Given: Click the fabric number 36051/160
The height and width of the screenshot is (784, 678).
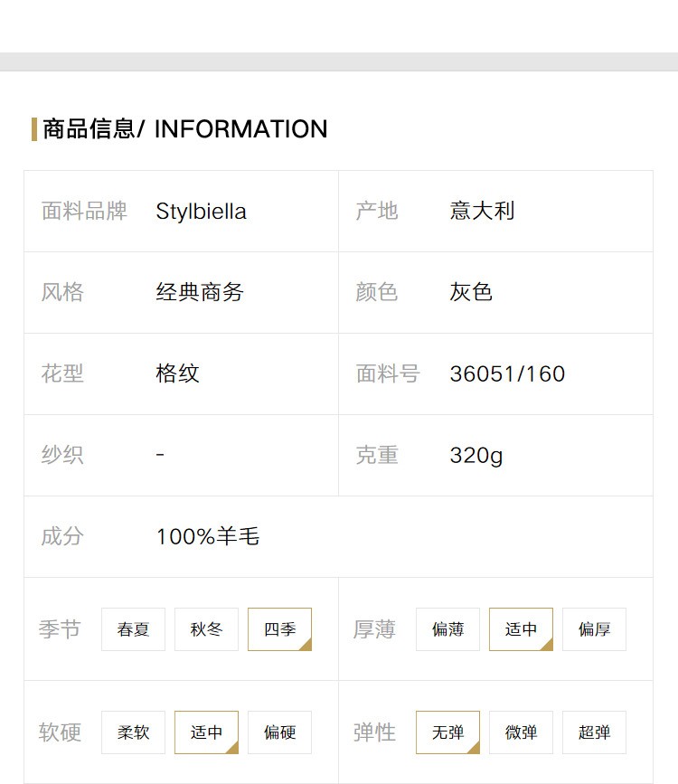Looking at the screenshot, I should (507, 374).
